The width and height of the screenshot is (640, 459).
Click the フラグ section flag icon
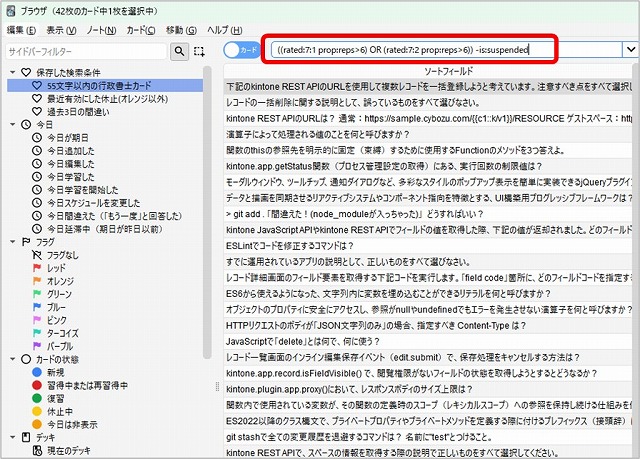click(26, 242)
